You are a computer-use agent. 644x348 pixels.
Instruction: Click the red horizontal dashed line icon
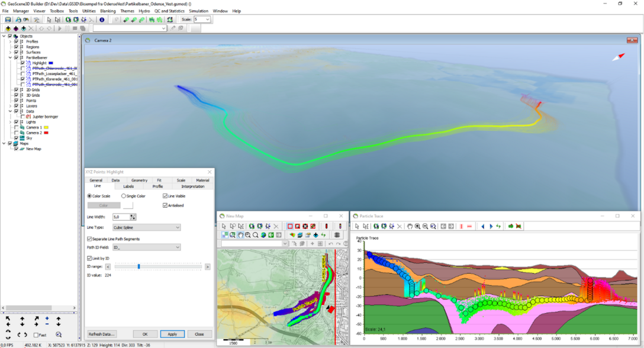469,227
